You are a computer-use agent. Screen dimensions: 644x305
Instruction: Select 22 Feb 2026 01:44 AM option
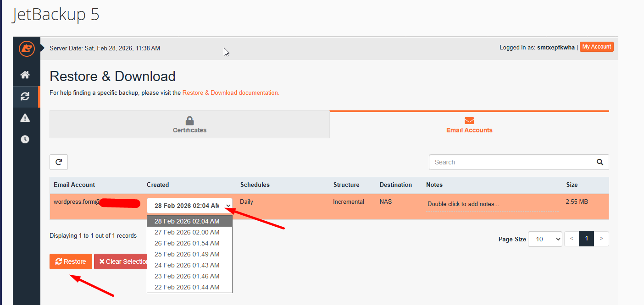coord(187,287)
